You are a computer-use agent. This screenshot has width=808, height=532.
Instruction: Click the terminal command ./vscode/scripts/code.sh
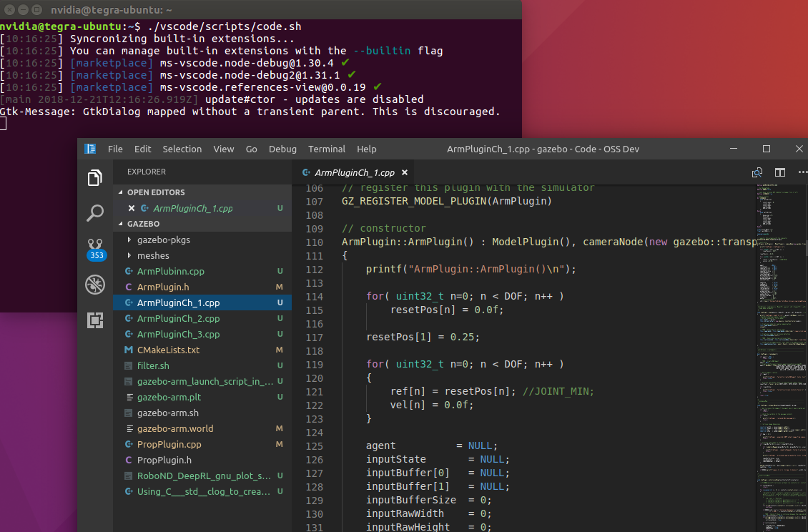coord(224,26)
